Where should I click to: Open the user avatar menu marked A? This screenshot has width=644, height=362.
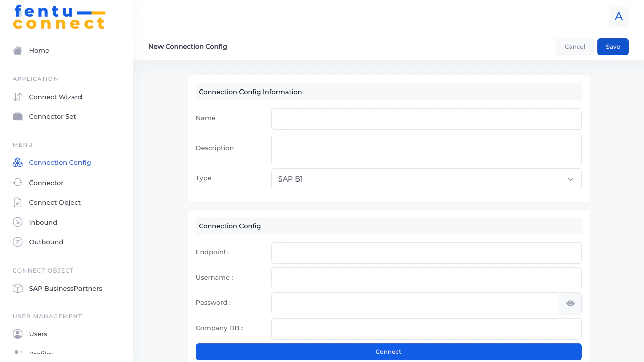coord(618,17)
